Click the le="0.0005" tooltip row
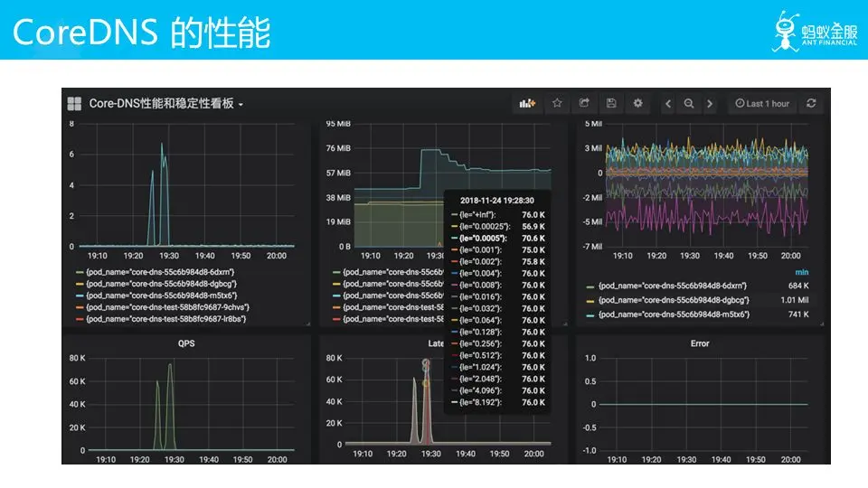 coord(497,239)
